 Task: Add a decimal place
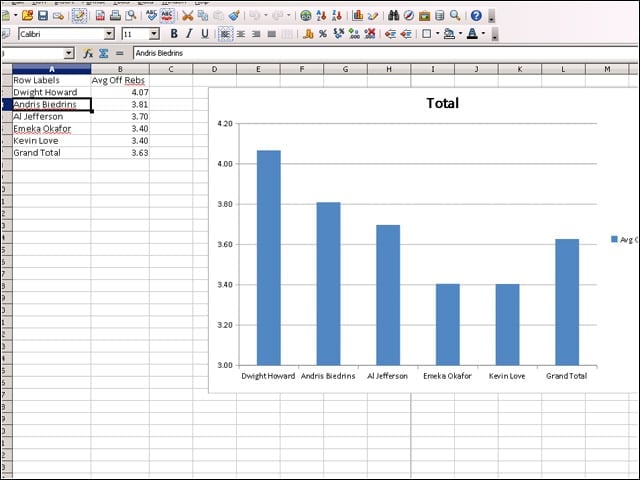tap(354, 34)
